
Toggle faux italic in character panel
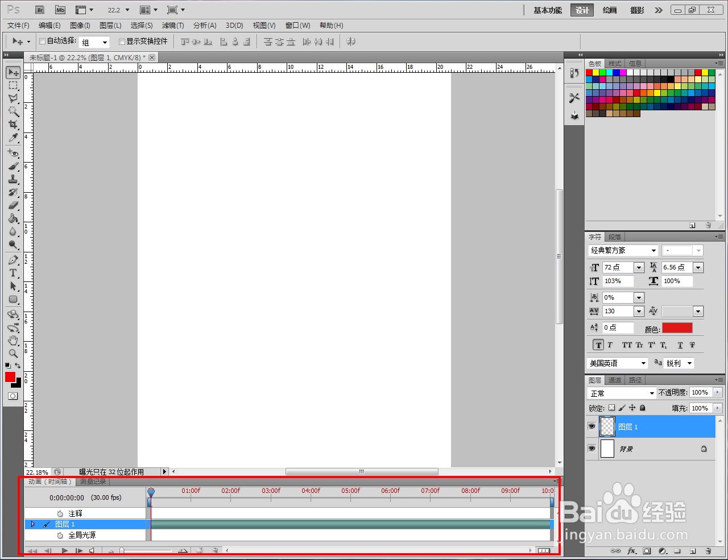point(610,345)
